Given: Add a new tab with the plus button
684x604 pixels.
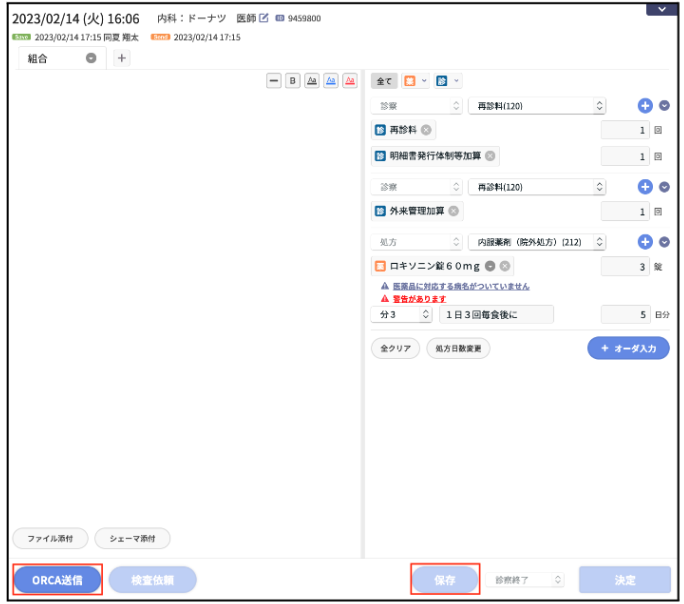Looking at the screenshot, I should pos(122,58).
